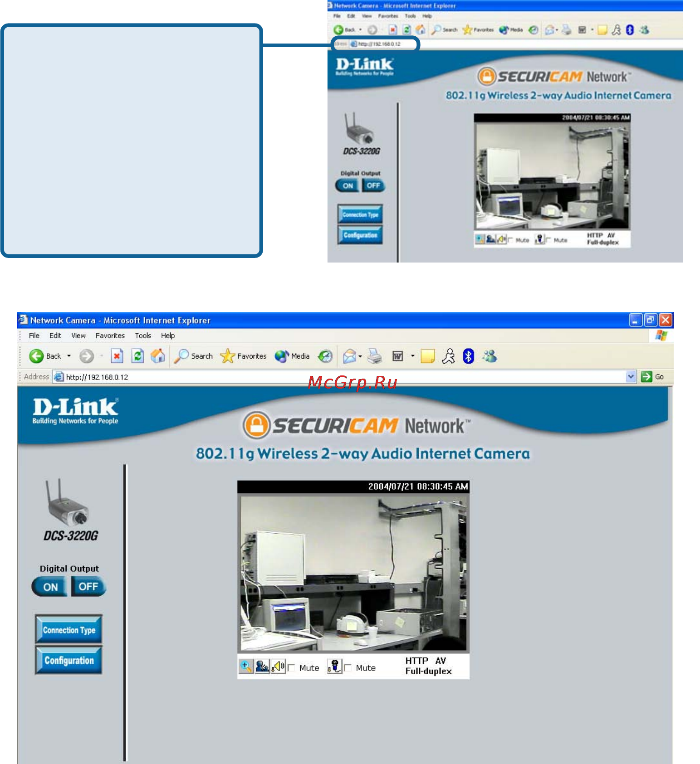
Task: Click OFF button in the small upper screenshot
Action: coord(373,185)
